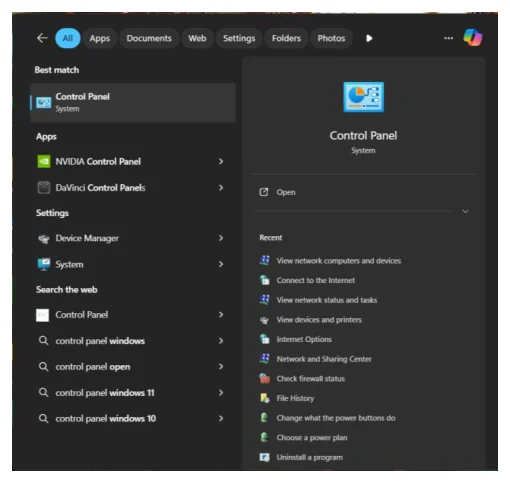The image size is (510, 483).
Task: Click the Control Panel best match icon
Action: (x=44, y=102)
